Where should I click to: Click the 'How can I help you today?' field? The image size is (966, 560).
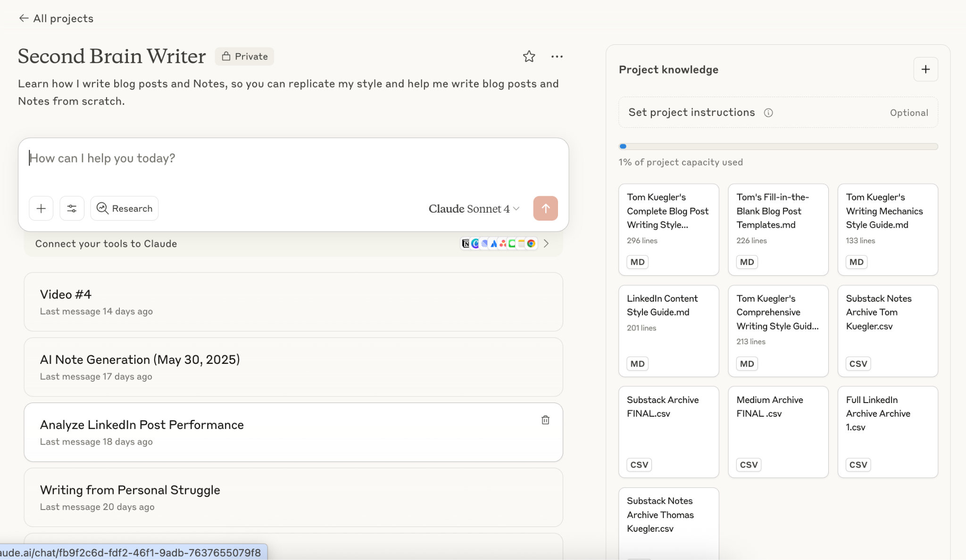(x=292, y=159)
